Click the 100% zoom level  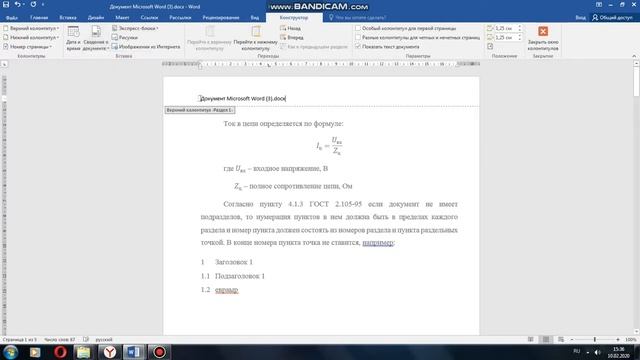pos(631,340)
